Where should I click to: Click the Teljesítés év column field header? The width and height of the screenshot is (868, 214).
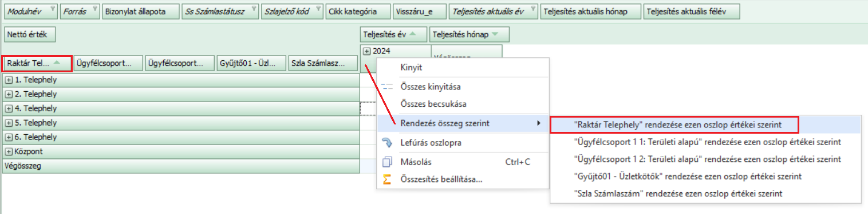click(394, 34)
